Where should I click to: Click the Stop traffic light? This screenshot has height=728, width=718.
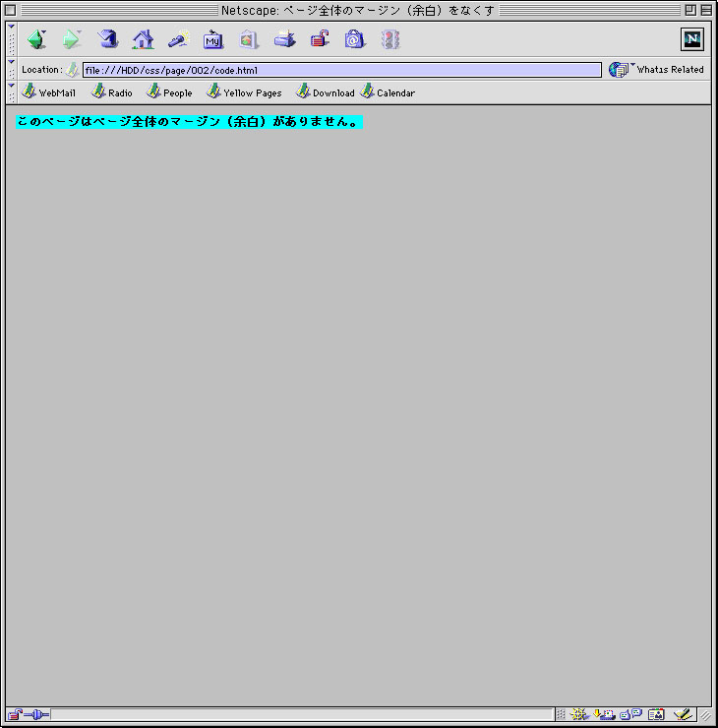[390, 39]
